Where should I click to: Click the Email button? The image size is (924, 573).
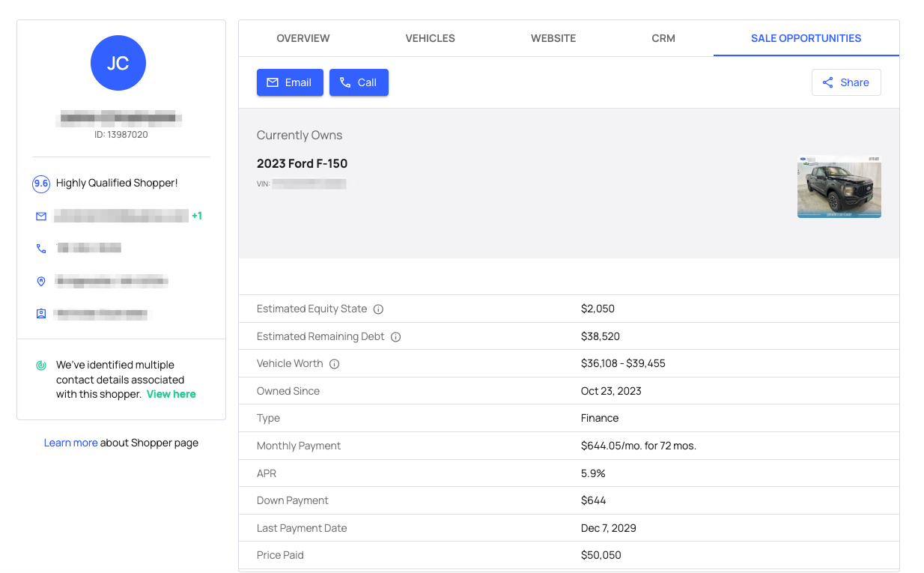tap(290, 82)
